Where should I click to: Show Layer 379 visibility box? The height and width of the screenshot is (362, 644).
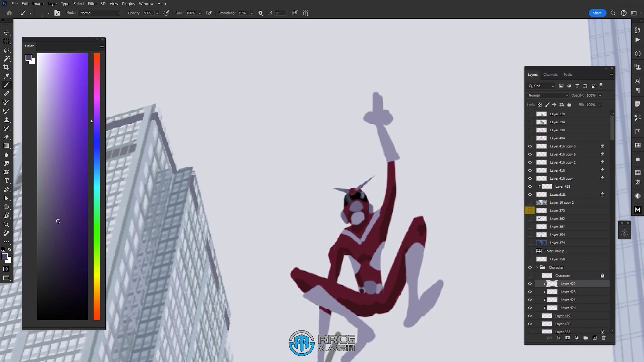(x=530, y=114)
